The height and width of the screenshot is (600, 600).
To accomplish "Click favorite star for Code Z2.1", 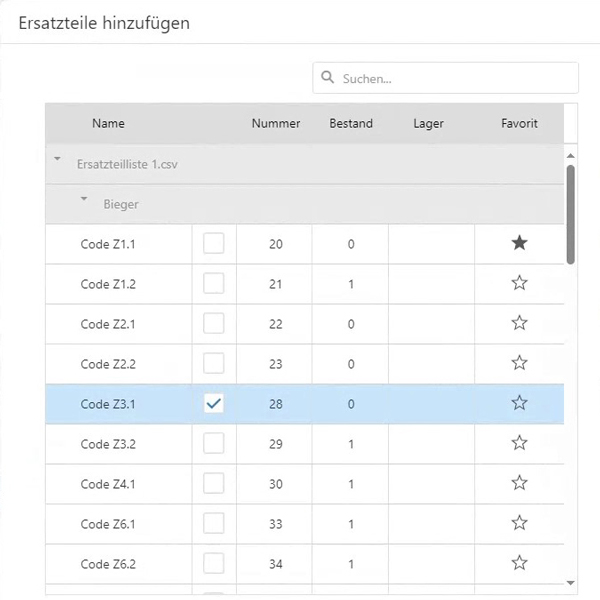I will (x=519, y=323).
